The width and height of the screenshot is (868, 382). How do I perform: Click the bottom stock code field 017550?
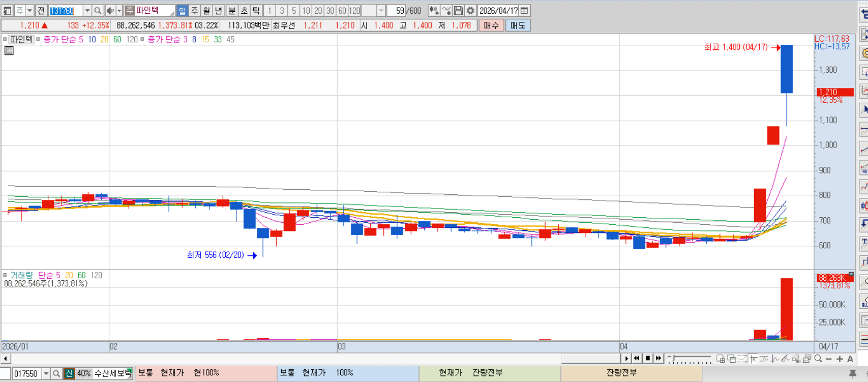tap(26, 374)
